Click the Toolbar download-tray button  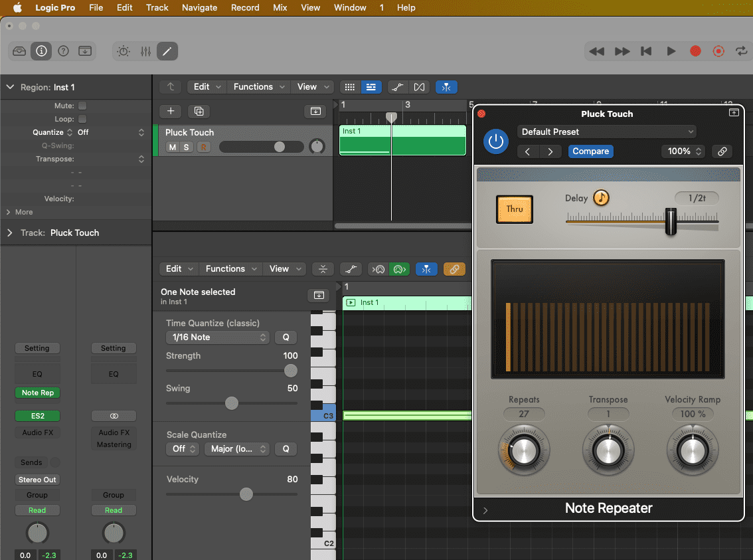pyautogui.click(x=85, y=51)
